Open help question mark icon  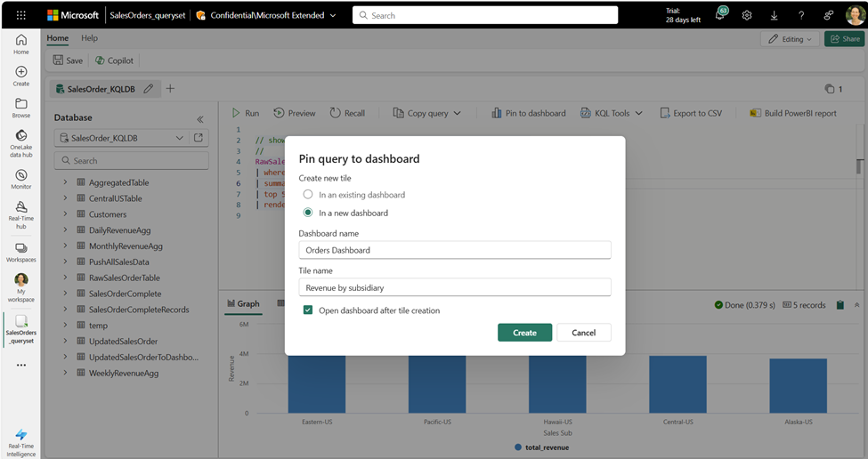(x=801, y=15)
